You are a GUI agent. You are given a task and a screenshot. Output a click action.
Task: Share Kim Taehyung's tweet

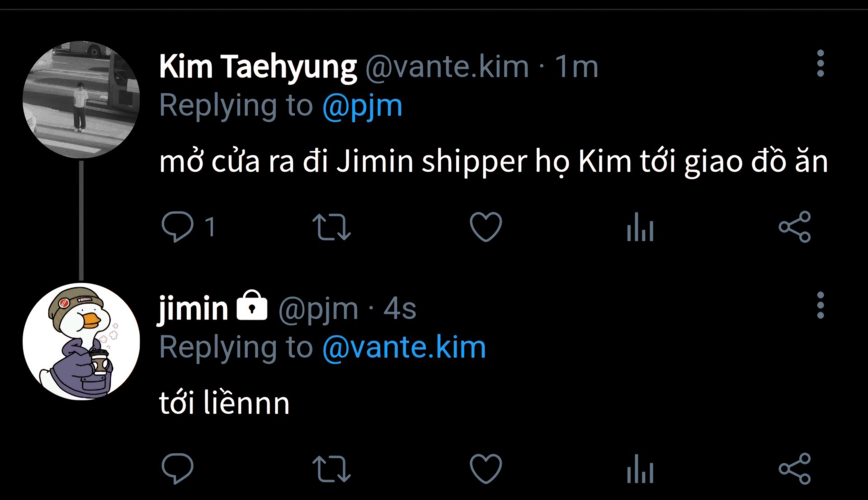pyautogui.click(x=795, y=226)
